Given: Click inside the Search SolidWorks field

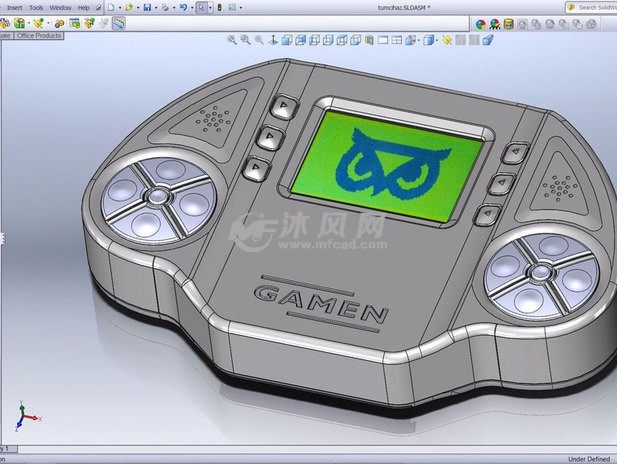Looking at the screenshot, I should point(595,7).
